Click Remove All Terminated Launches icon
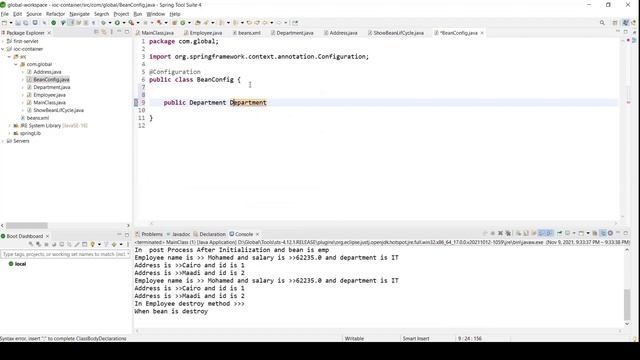This screenshot has height=360, width=640. [508, 233]
